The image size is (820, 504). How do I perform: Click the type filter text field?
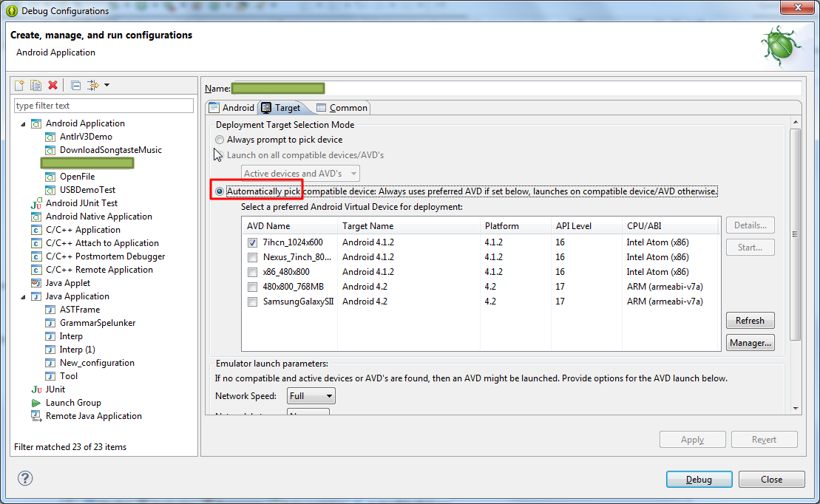(x=104, y=106)
